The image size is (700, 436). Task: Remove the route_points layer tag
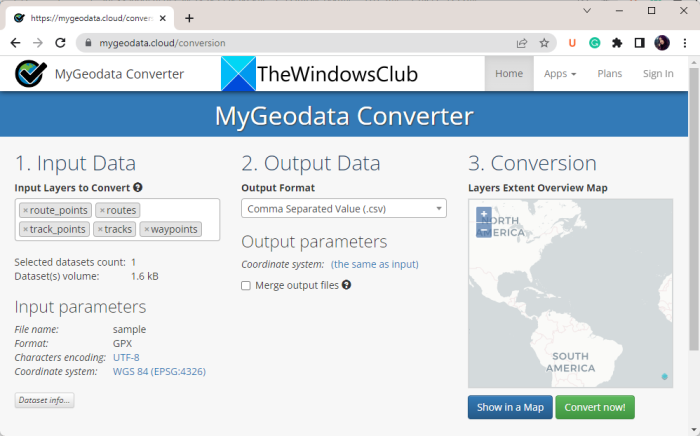(25, 211)
